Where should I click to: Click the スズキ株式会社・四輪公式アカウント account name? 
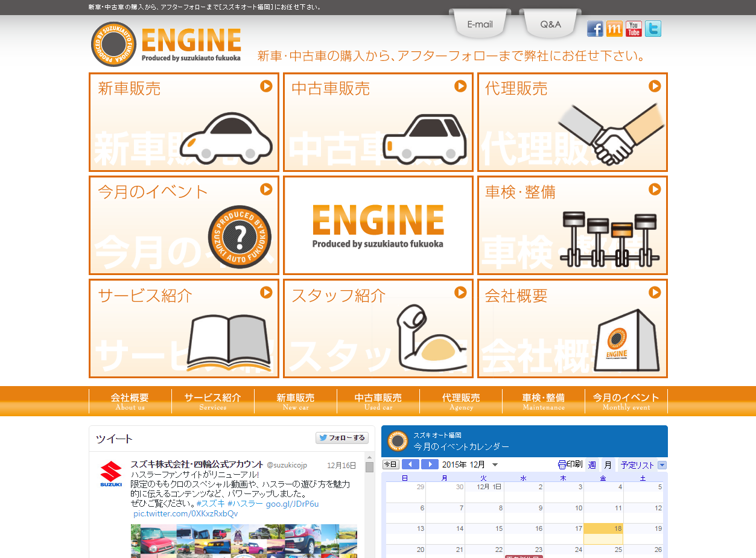coord(197,464)
